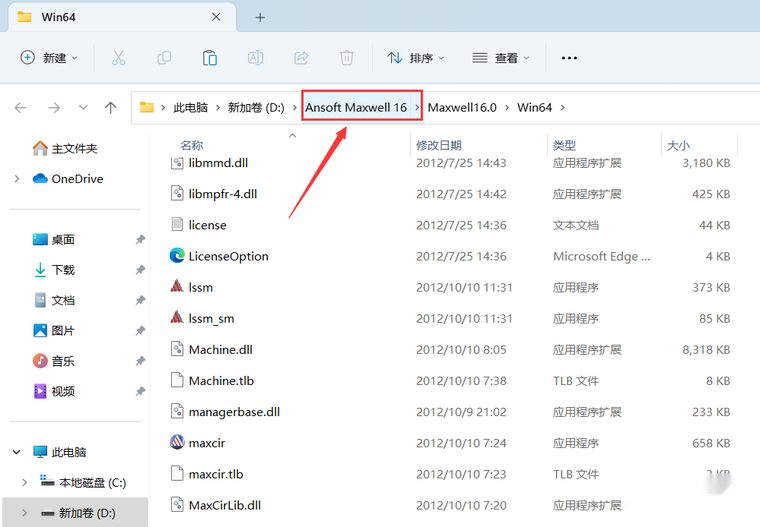Unpin Videos using its pin icon

140,391
